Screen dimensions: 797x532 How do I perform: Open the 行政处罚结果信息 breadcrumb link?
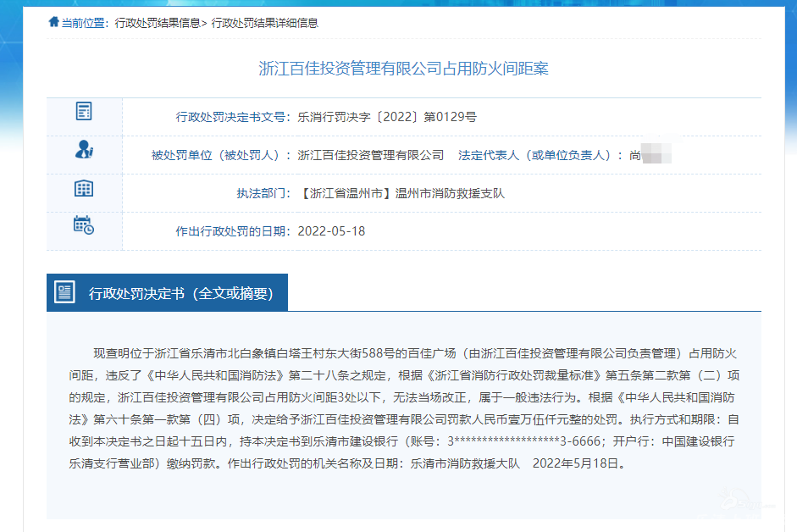click(157, 23)
